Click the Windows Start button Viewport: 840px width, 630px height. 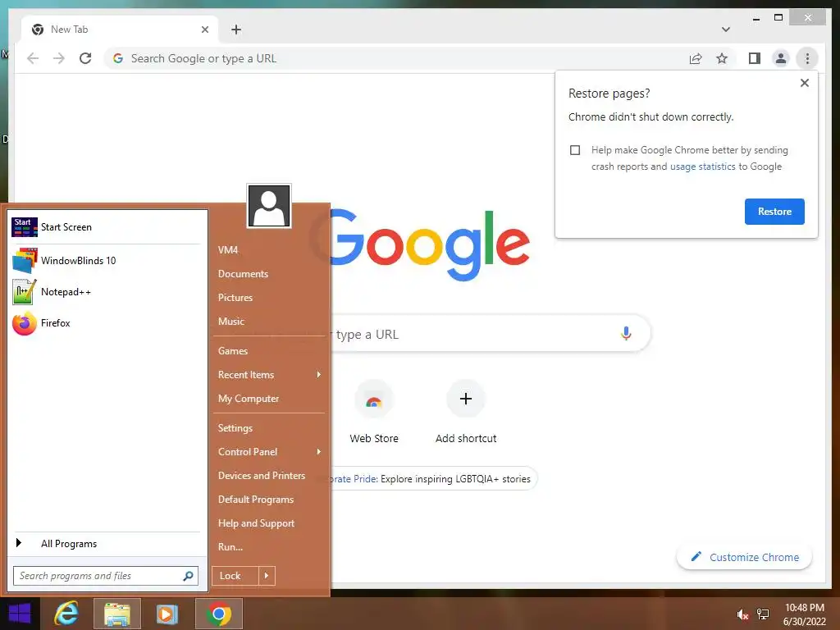click(20, 614)
